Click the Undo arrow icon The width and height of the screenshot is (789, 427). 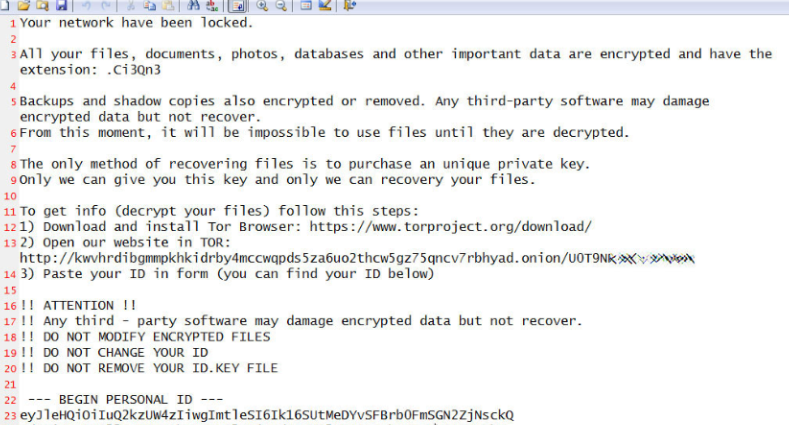coord(88,5)
